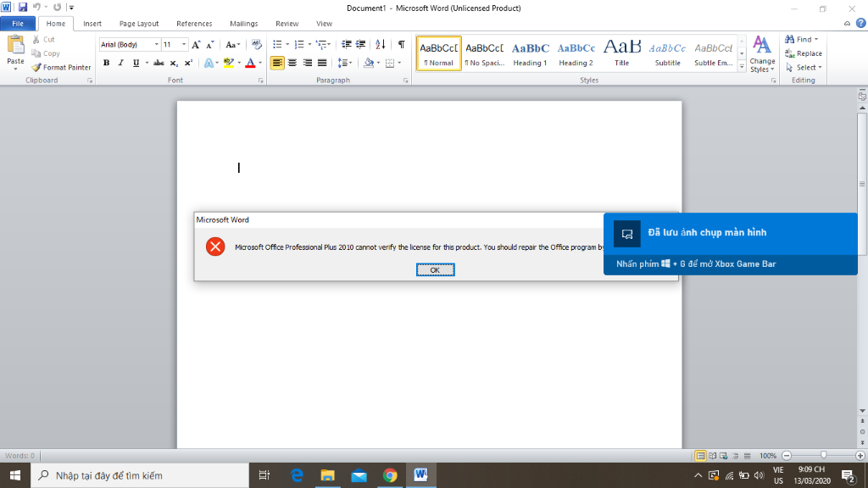
Task: Click the Text Effects icon
Action: pos(209,63)
